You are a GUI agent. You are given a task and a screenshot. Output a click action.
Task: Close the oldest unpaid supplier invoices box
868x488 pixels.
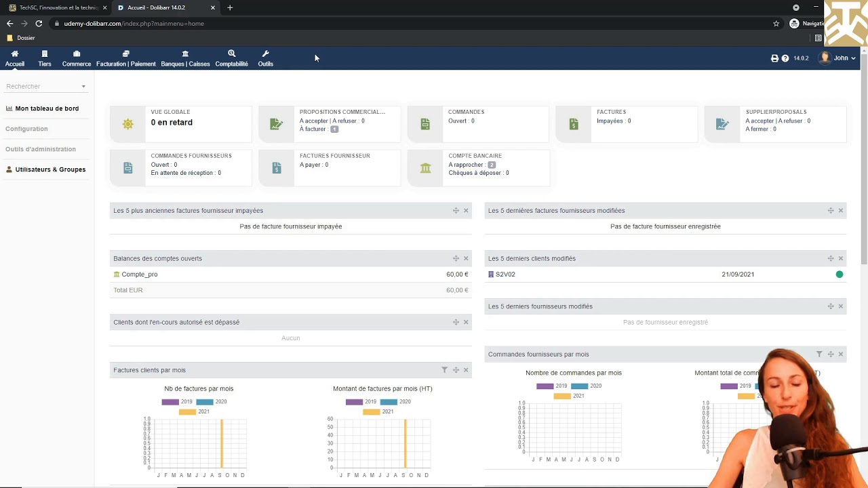[x=466, y=211]
